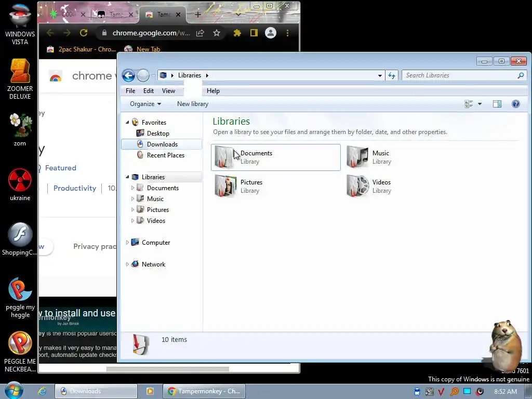
Task: Open the View menu
Action: point(168,91)
